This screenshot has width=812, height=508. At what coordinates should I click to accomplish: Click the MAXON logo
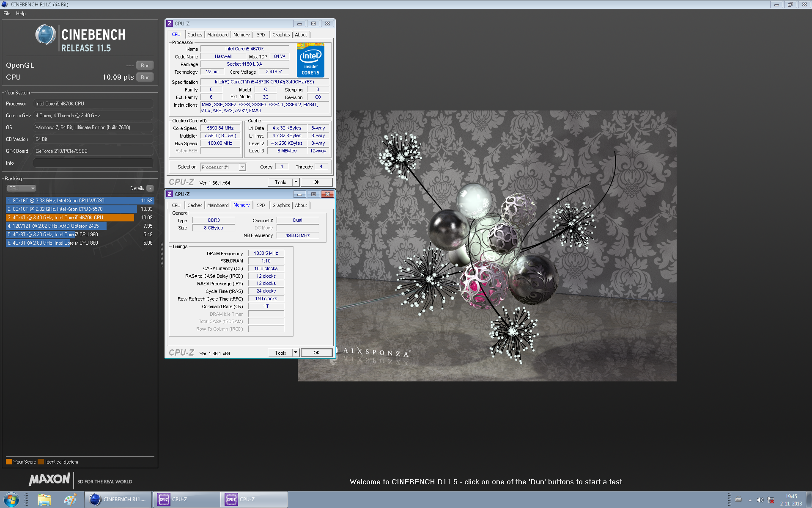pyautogui.click(x=49, y=480)
